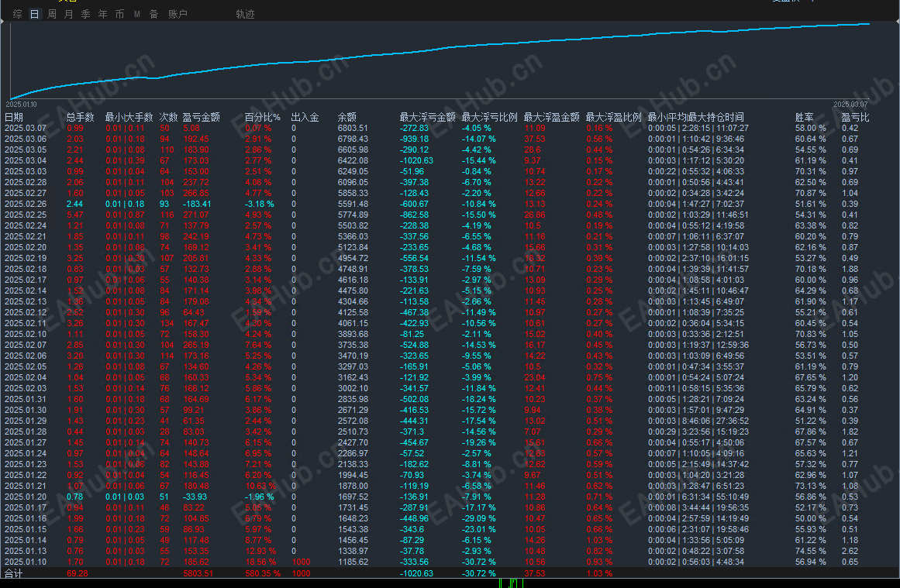Image resolution: width=900 pixels, height=588 pixels.
Task: Click the -3.18 % percentage cell
Action: coord(260,205)
